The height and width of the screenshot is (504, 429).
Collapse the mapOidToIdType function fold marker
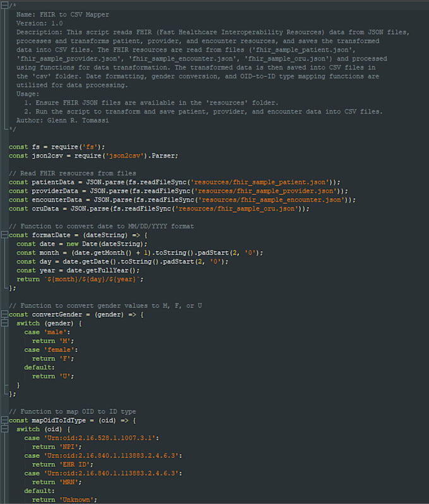[x=4, y=420]
